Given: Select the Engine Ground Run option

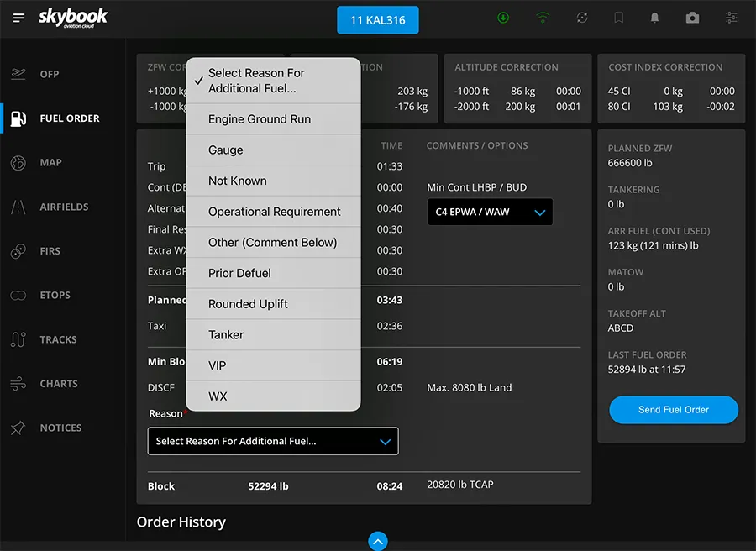Looking at the screenshot, I should (260, 119).
